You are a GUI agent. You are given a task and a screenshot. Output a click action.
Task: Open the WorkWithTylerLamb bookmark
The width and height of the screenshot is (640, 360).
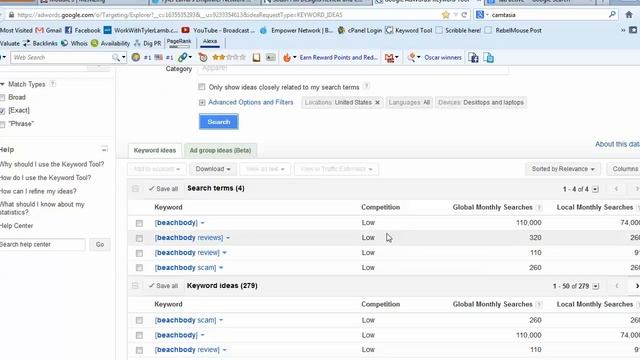[140, 30]
